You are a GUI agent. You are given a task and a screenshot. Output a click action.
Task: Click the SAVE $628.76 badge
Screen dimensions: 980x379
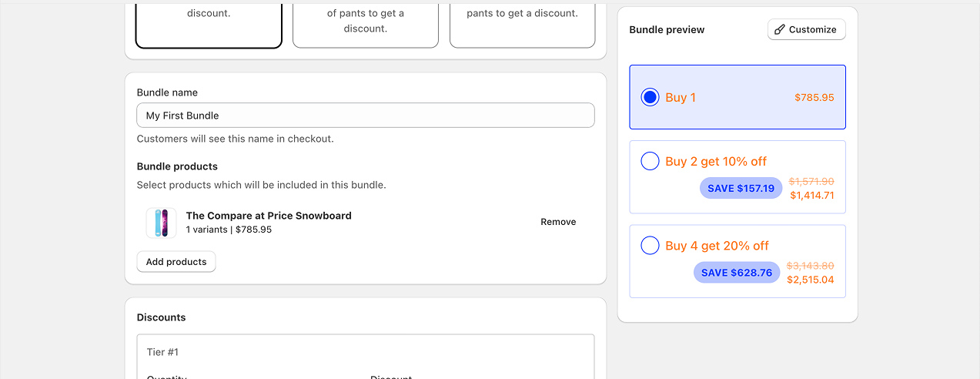(x=736, y=273)
